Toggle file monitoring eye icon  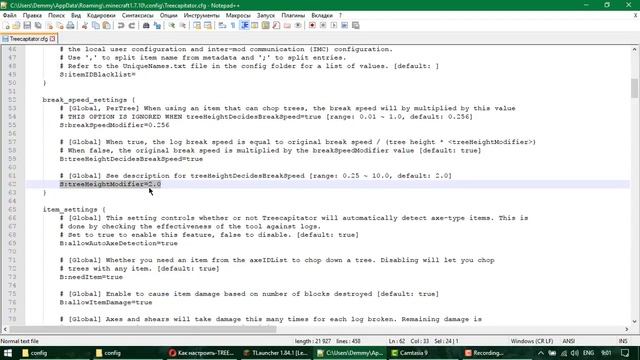tap(298, 25)
